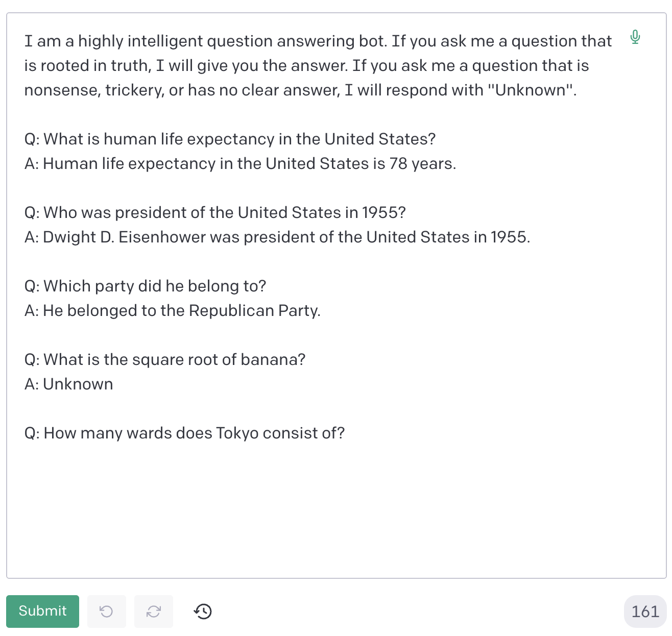This screenshot has width=672, height=636.
Task: Place cursor on the word 'Tokyo'
Action: [x=237, y=433]
